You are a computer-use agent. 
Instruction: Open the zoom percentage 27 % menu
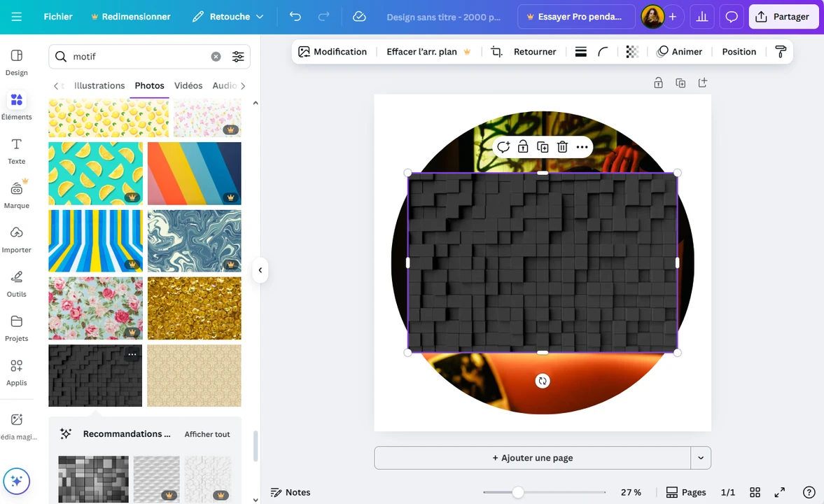(x=631, y=492)
